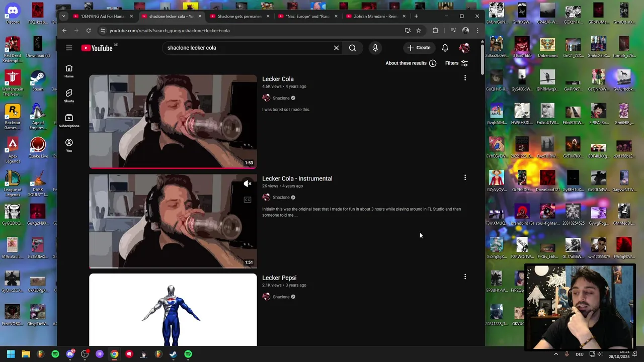
Task: Open YouTube notifications bell
Action: coord(445,48)
